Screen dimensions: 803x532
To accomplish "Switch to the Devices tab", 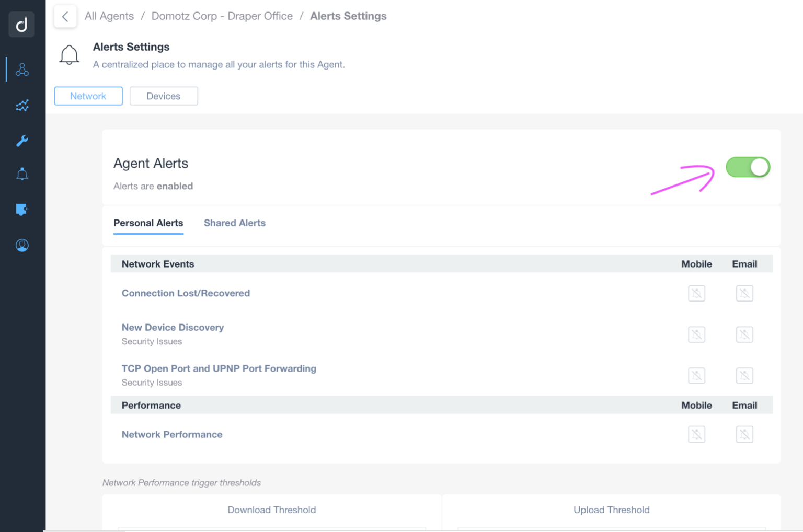I will (164, 96).
